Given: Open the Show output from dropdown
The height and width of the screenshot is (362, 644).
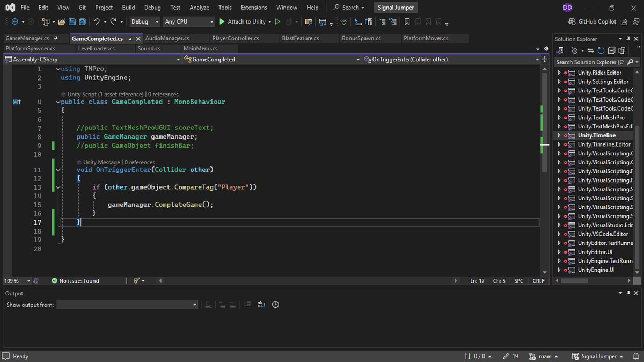Looking at the screenshot, I should 127,305.
